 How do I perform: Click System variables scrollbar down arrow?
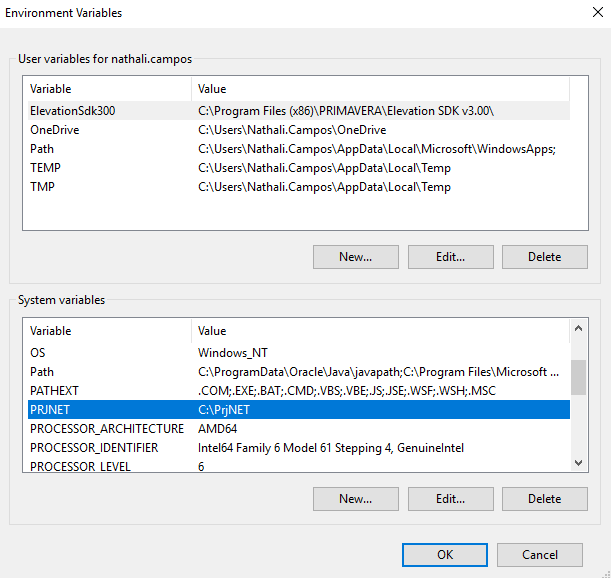[x=579, y=463]
